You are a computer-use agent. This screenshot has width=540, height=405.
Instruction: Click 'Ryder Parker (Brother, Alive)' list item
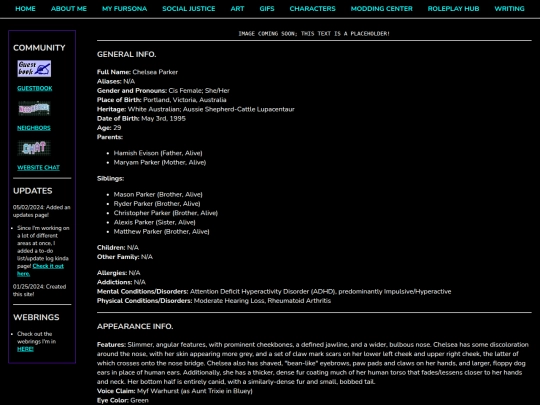tap(157, 204)
